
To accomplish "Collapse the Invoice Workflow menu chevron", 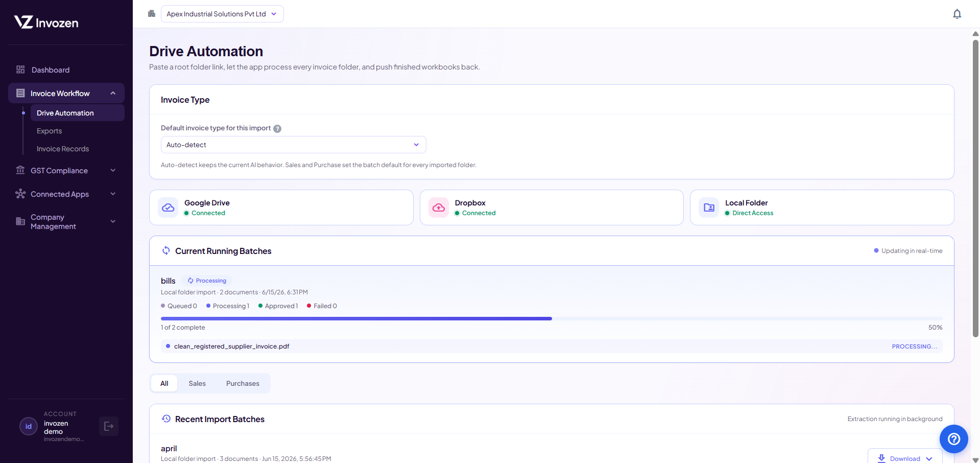I will [x=113, y=93].
